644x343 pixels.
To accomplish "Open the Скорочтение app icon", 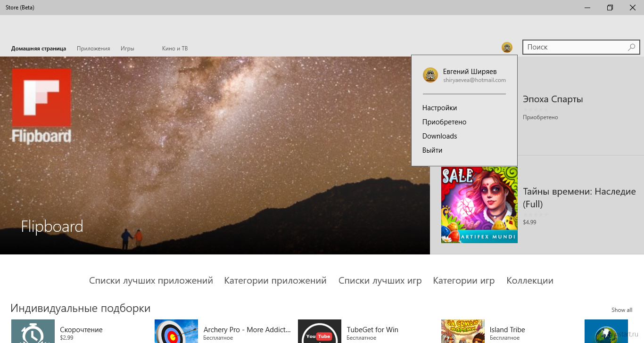I will point(33,331).
